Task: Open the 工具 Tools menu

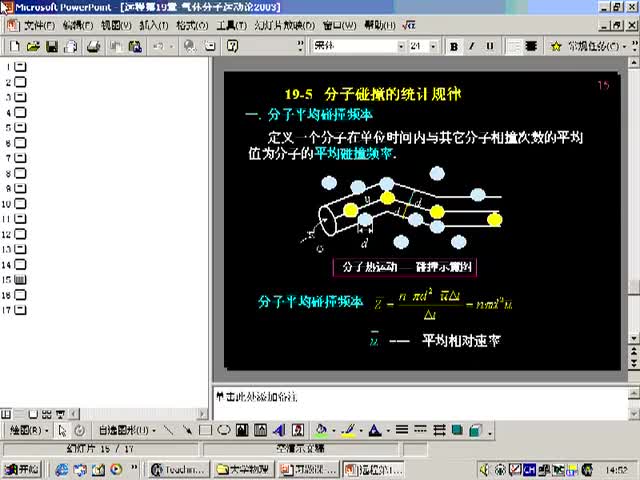Action: tap(231, 26)
